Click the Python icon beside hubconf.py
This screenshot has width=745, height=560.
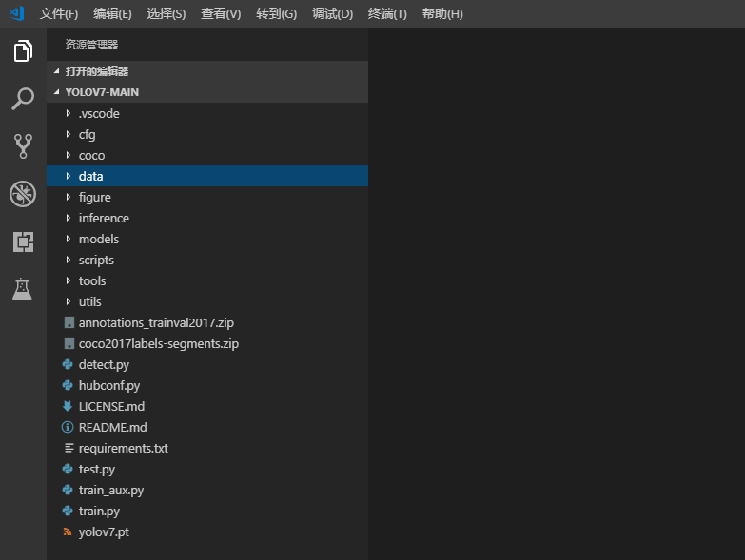point(68,385)
